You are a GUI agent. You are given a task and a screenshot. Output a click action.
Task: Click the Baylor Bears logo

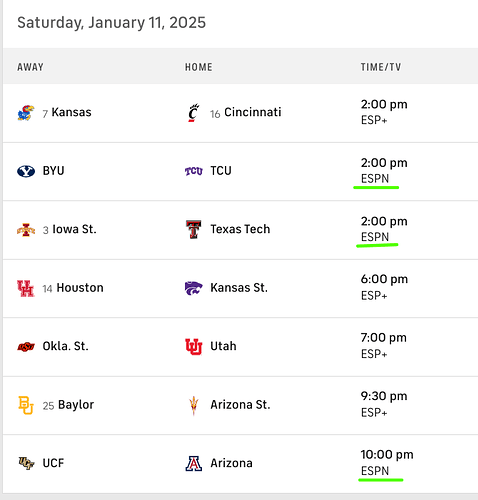click(26, 405)
